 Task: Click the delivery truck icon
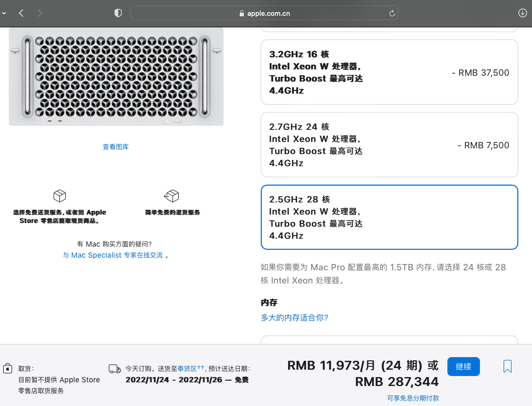click(x=115, y=369)
